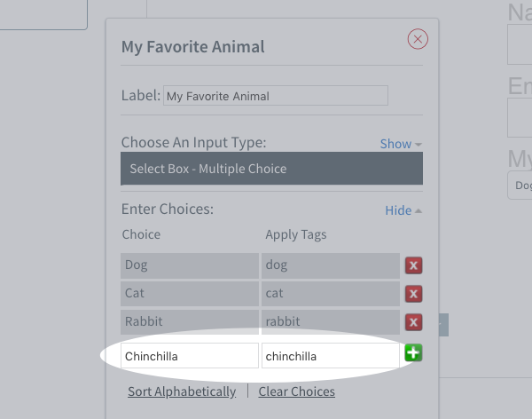Image resolution: width=532 pixels, height=419 pixels.
Task: Open Select Box - Multiple Choice dropdown
Action: (x=271, y=169)
